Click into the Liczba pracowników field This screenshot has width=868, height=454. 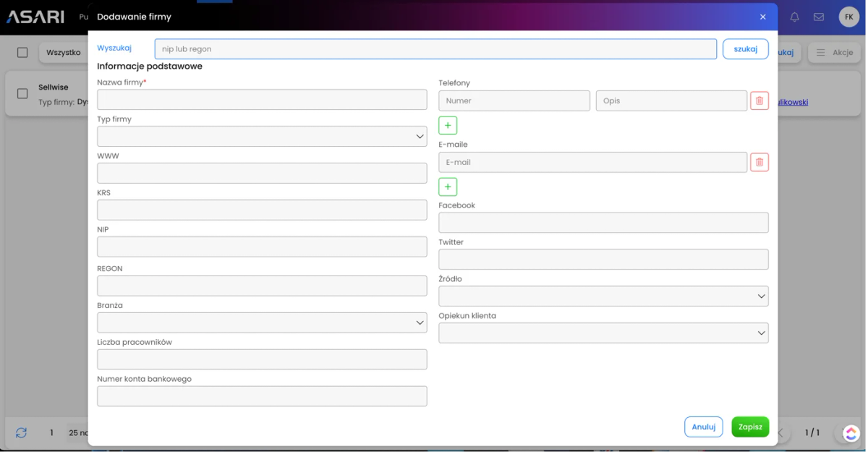(x=262, y=359)
